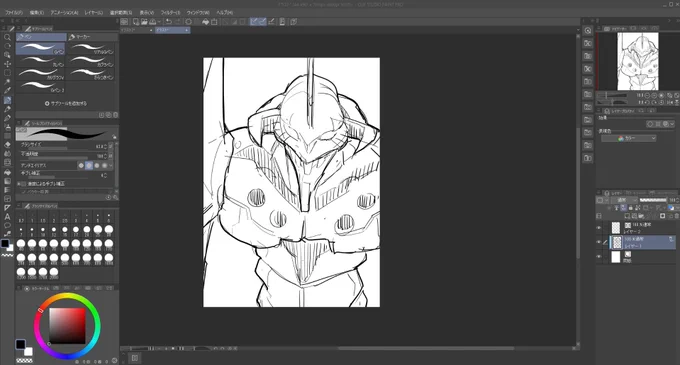Select the third anti-aliasing option
Screen dimensions: 680x365
tap(97, 165)
